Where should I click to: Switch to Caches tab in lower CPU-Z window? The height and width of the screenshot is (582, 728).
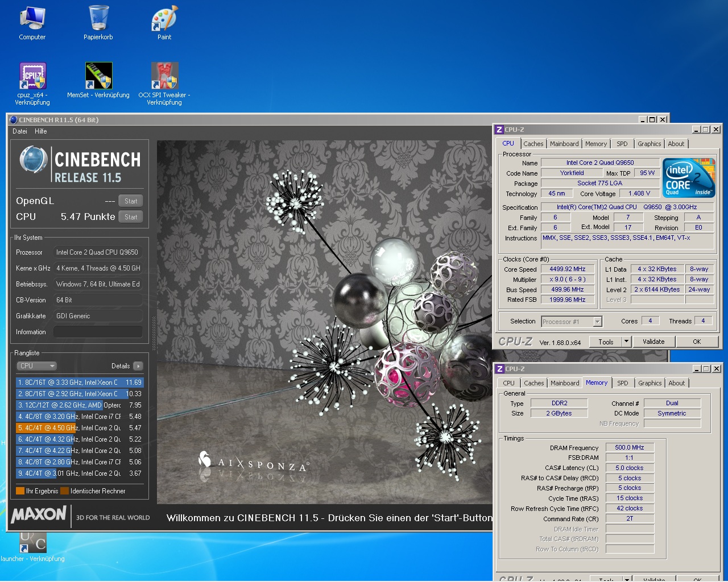(534, 384)
